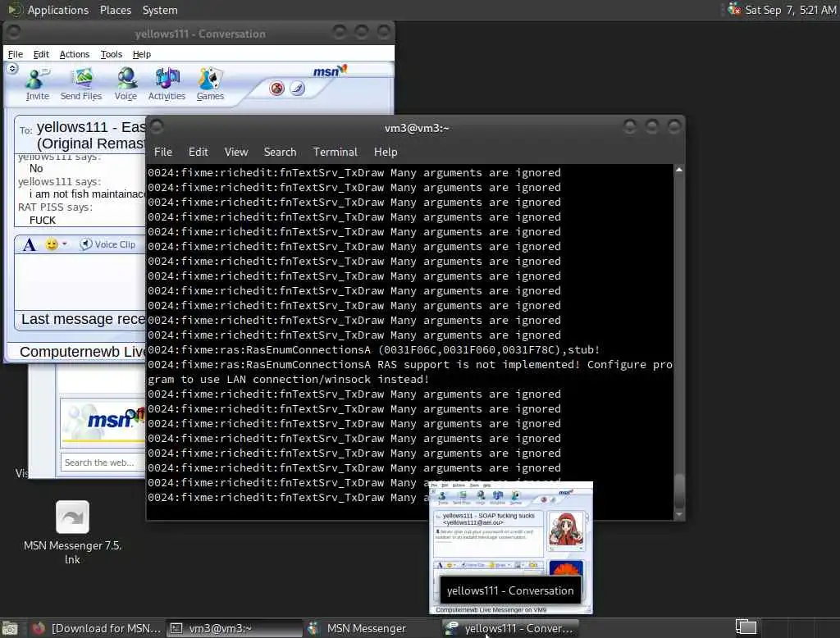Click the message typing area in conversation
This screenshot has width=840, height=638.
pyautogui.click(x=80, y=281)
